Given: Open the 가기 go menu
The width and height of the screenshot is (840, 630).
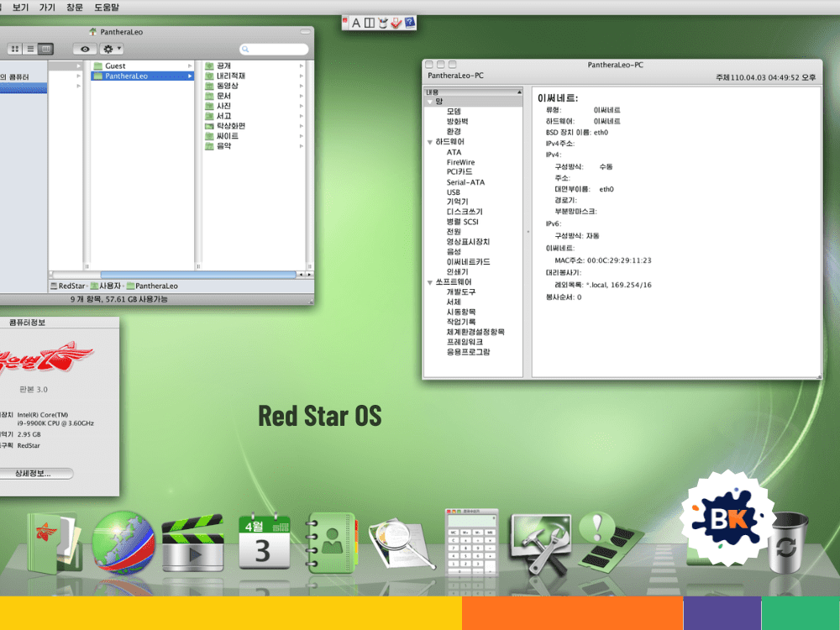Looking at the screenshot, I should [47, 7].
